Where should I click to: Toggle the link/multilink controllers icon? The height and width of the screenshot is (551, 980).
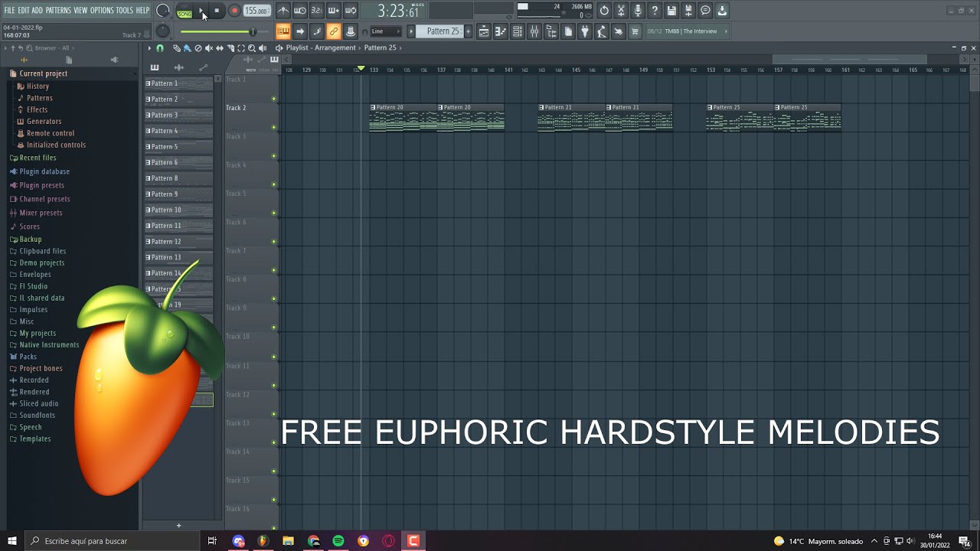coord(334,31)
